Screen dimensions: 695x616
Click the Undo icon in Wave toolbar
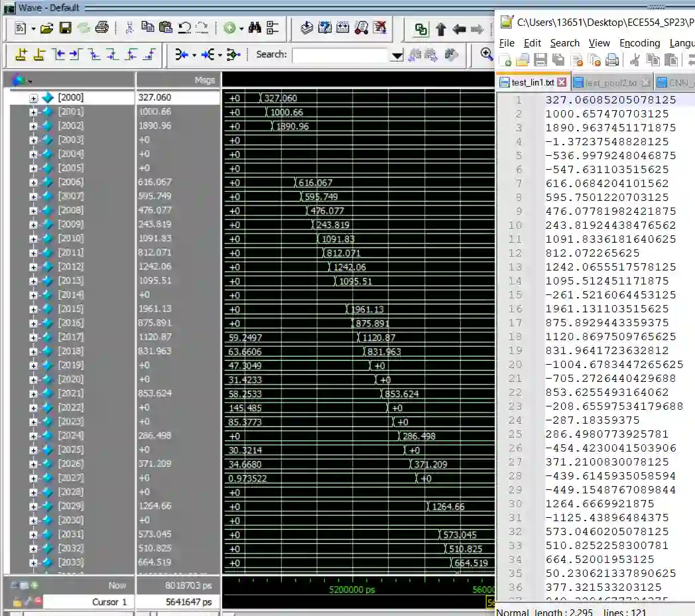184,28
